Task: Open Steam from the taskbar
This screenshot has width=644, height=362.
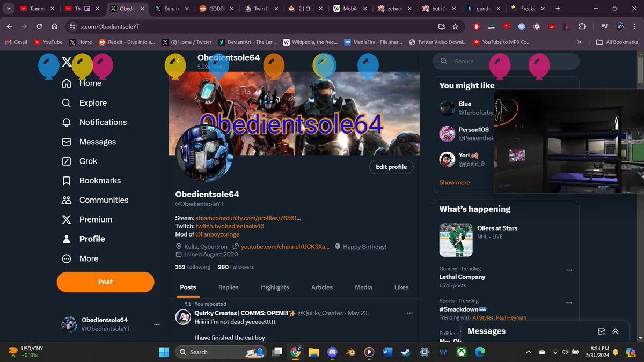Action: 406,352
